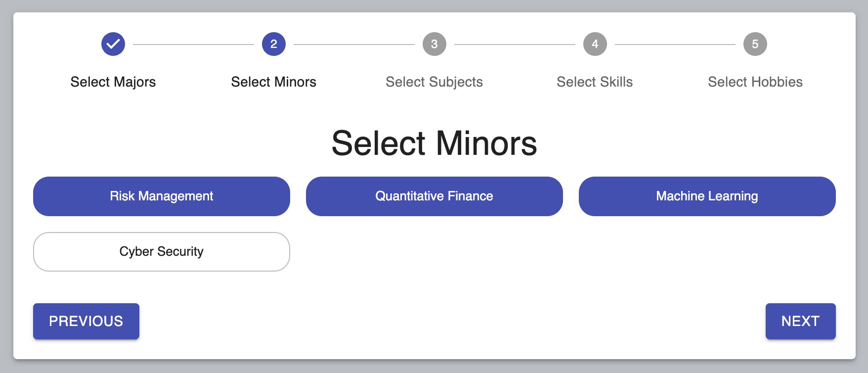The width and height of the screenshot is (868, 373).
Task: Open the Select Skills step label
Action: [595, 82]
